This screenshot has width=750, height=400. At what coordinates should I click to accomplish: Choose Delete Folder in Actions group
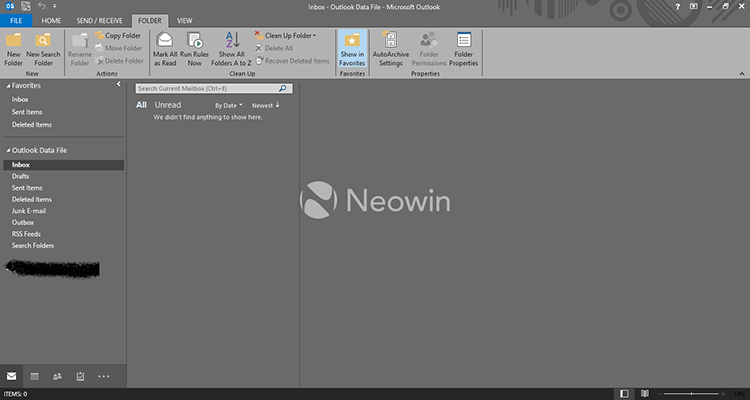(x=120, y=61)
